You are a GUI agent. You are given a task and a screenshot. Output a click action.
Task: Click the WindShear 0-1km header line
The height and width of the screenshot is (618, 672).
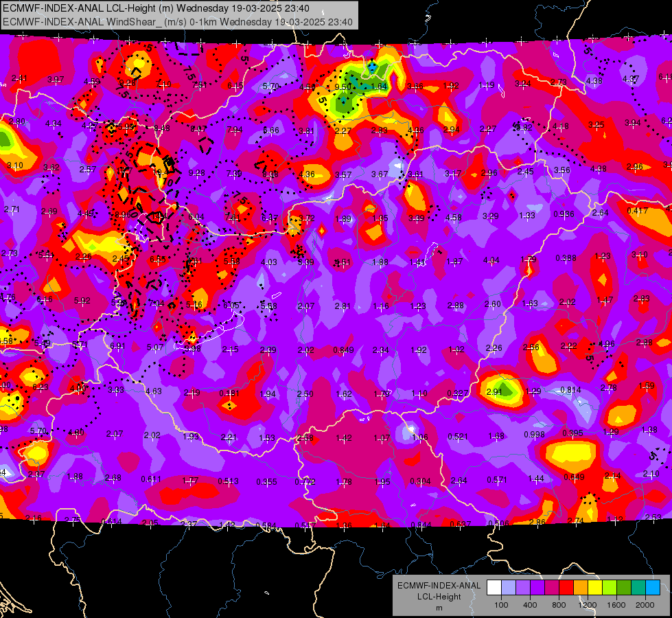[178, 22]
